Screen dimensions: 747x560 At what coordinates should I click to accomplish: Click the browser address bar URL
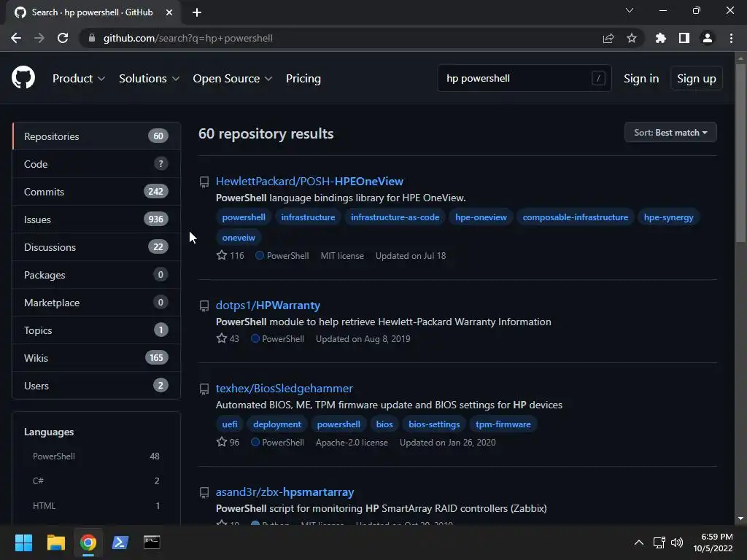coord(187,38)
